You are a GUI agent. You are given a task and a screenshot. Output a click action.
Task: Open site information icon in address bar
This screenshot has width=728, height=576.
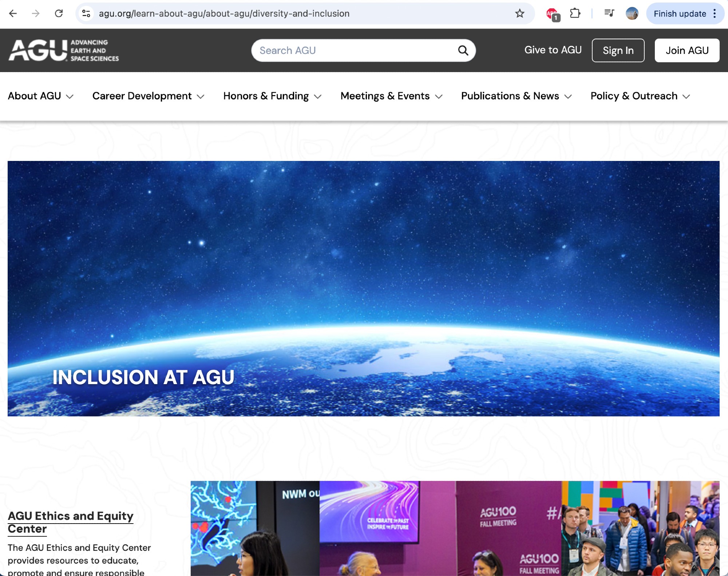point(86,13)
